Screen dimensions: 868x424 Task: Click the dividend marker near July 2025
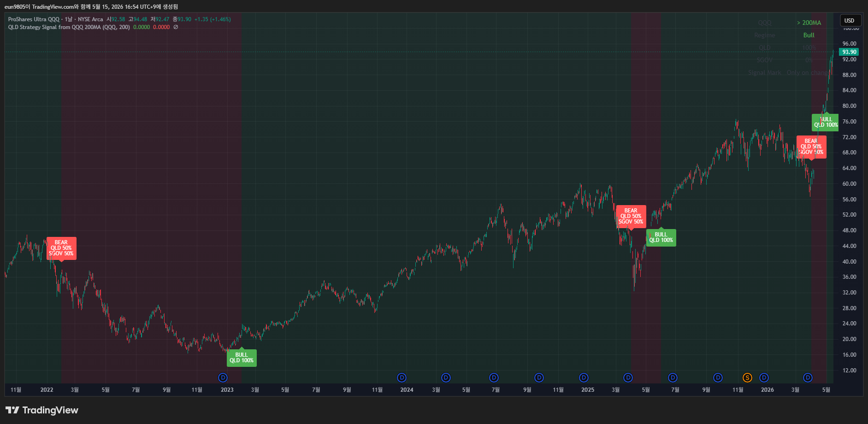pos(673,378)
